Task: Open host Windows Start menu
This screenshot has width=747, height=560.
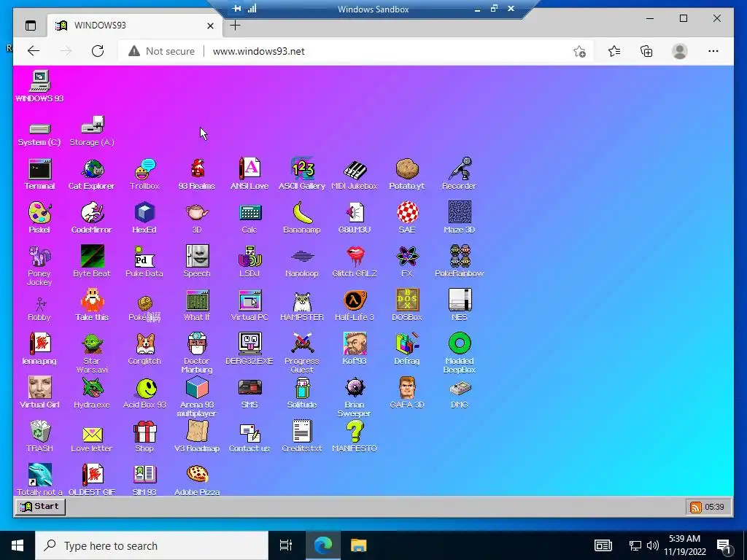Action: pos(18,545)
